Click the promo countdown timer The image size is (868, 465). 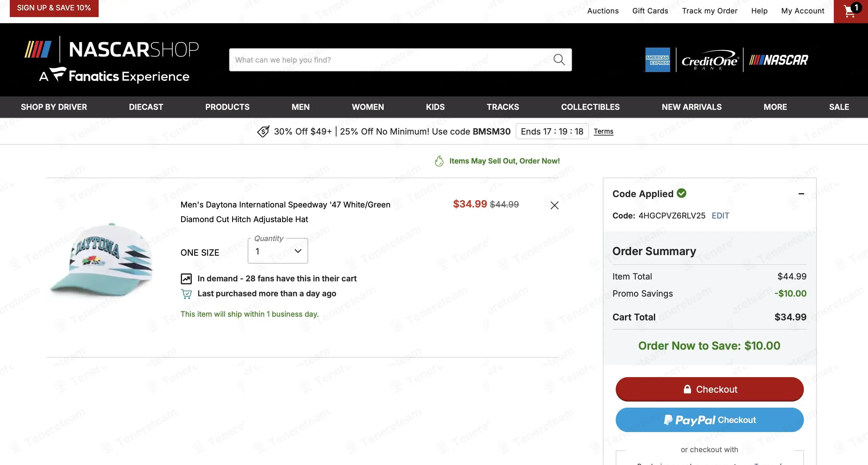552,131
